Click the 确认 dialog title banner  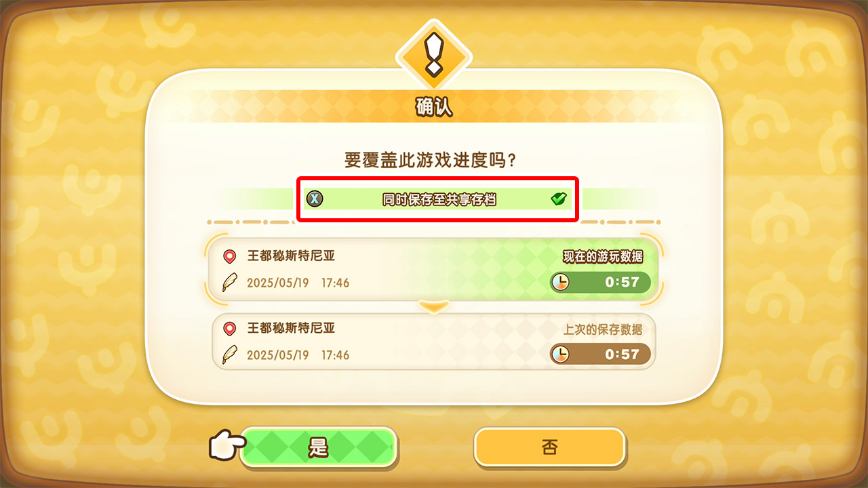(x=434, y=107)
